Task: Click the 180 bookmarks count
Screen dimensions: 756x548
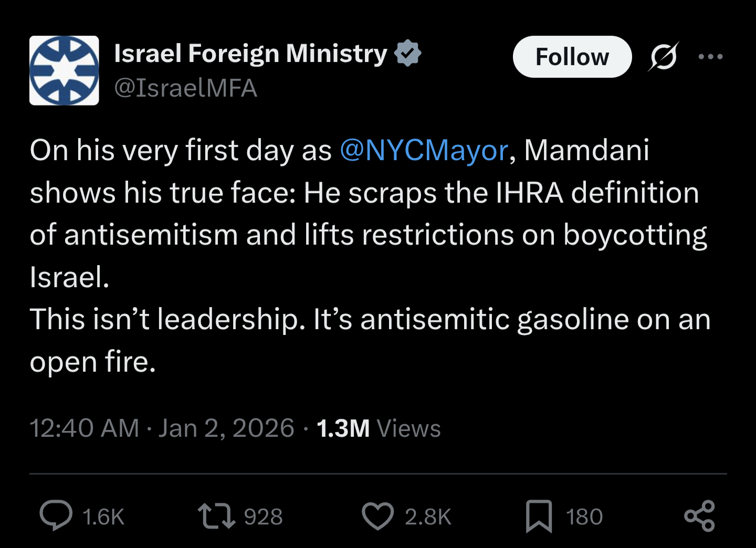Action: point(584,517)
